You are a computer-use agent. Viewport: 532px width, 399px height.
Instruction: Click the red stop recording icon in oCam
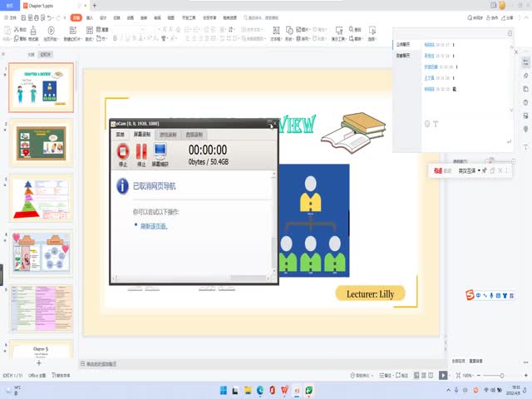(x=123, y=152)
